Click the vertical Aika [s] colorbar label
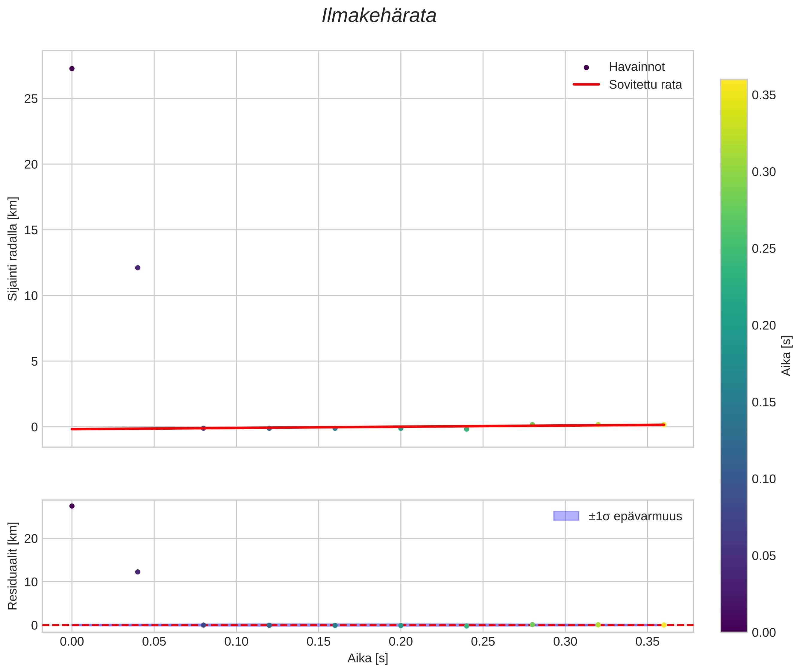Viewport: 800px width, 672px height. pyautogui.click(x=786, y=355)
